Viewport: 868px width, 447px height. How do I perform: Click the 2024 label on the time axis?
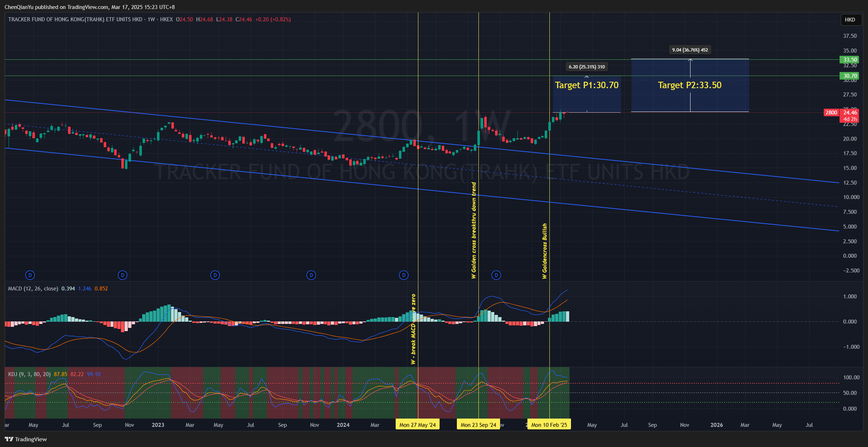point(343,425)
